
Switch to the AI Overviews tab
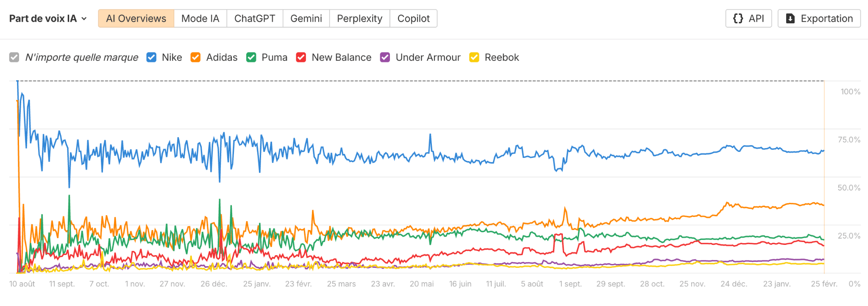(x=136, y=19)
